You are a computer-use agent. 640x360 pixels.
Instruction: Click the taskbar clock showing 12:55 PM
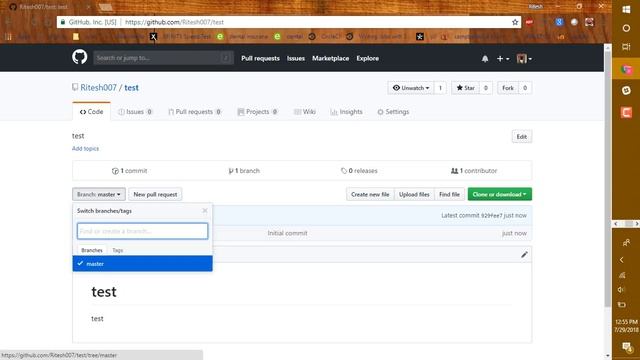626,326
